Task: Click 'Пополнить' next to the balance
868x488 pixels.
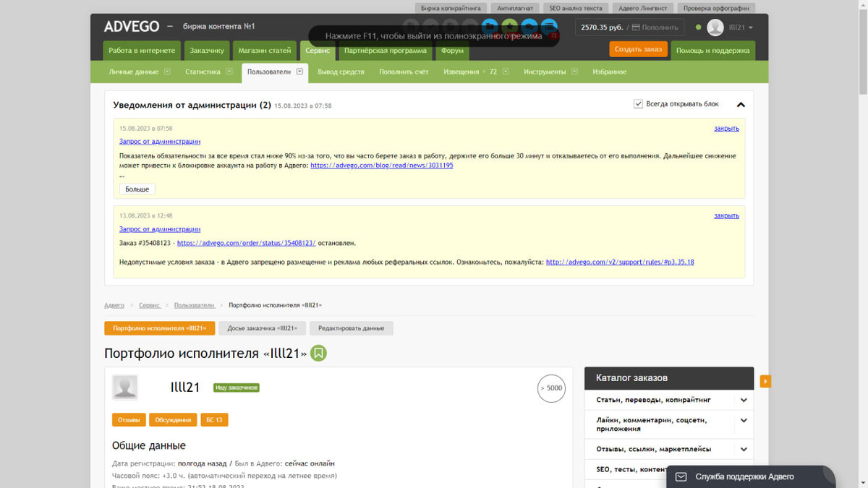Action: pos(655,27)
